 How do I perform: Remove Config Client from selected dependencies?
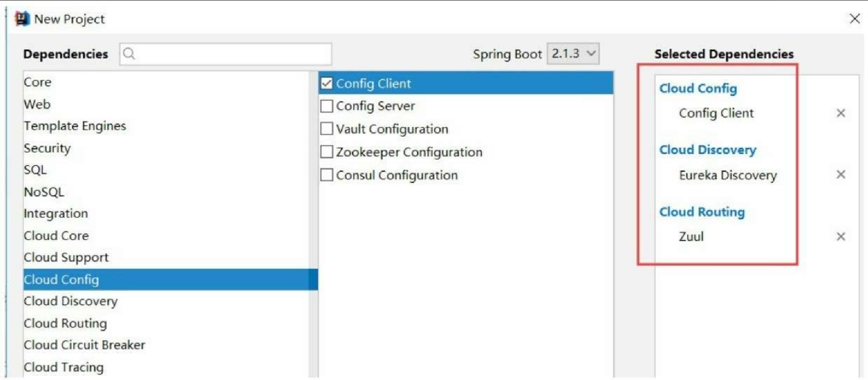point(841,113)
